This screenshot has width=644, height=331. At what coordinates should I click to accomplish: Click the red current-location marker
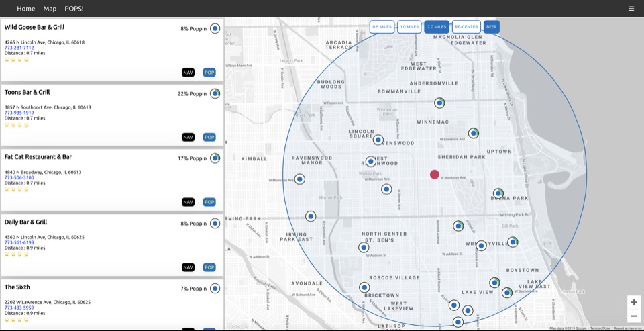(435, 175)
